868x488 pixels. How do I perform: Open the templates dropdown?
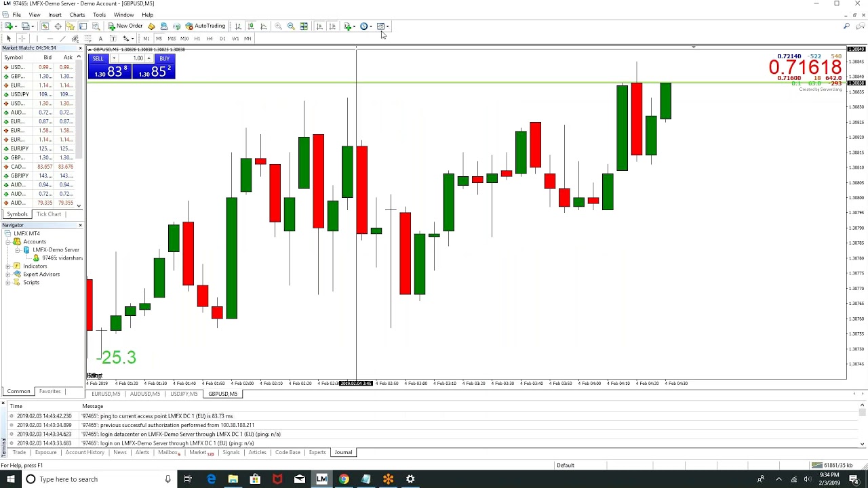383,26
